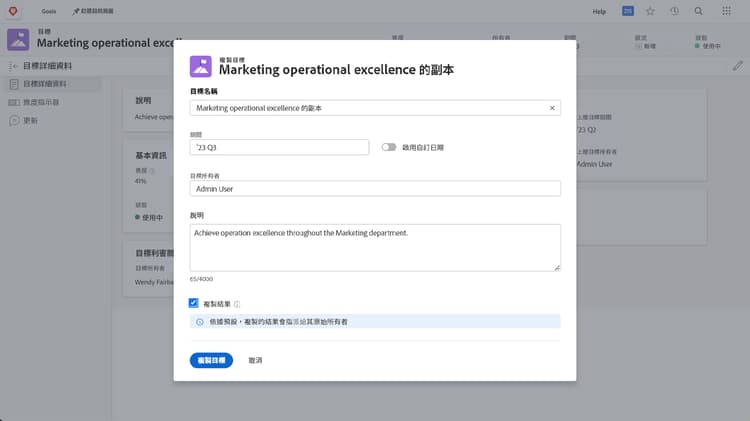Open the Help menu

[599, 11]
